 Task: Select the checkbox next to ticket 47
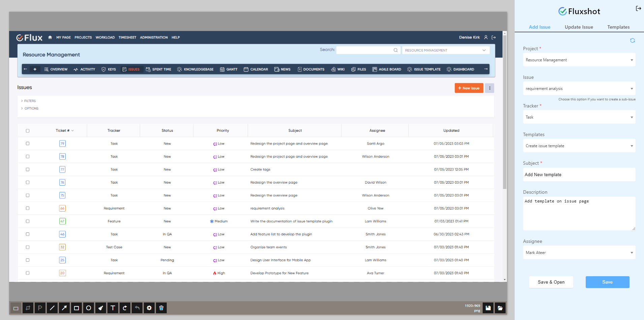[28, 221]
